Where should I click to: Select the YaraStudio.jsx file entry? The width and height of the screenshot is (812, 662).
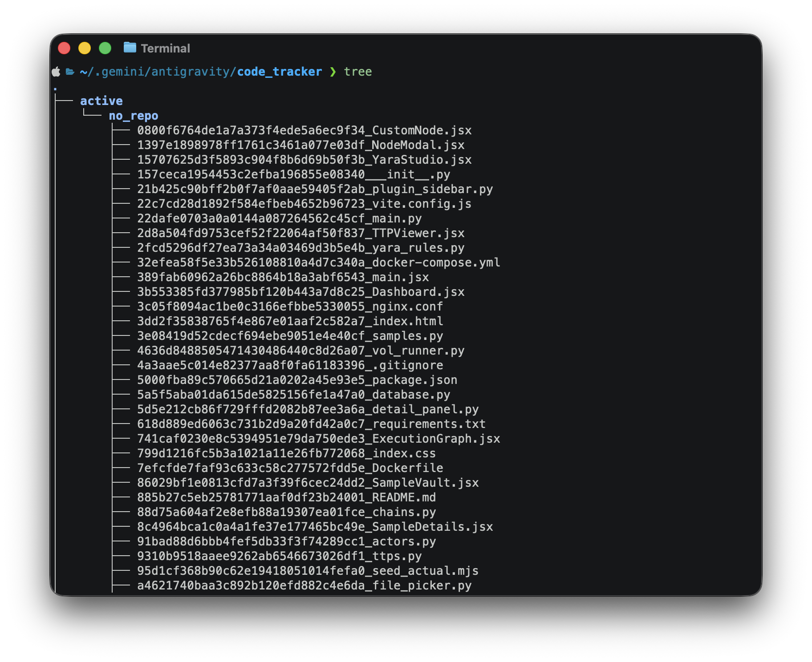[x=304, y=160]
